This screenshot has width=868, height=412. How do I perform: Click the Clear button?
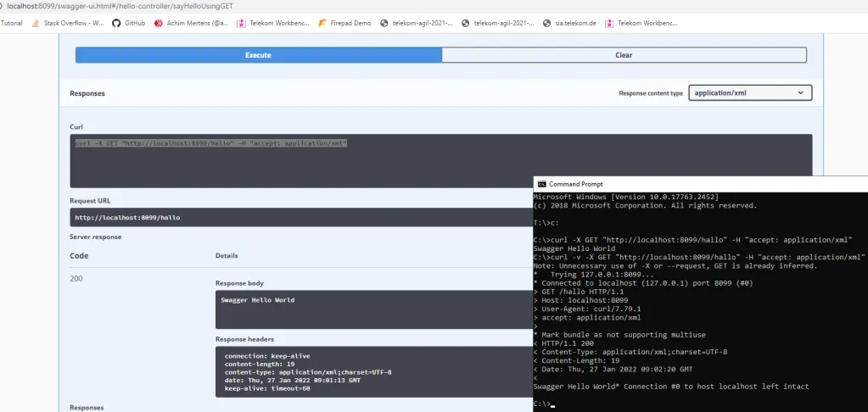pos(624,55)
